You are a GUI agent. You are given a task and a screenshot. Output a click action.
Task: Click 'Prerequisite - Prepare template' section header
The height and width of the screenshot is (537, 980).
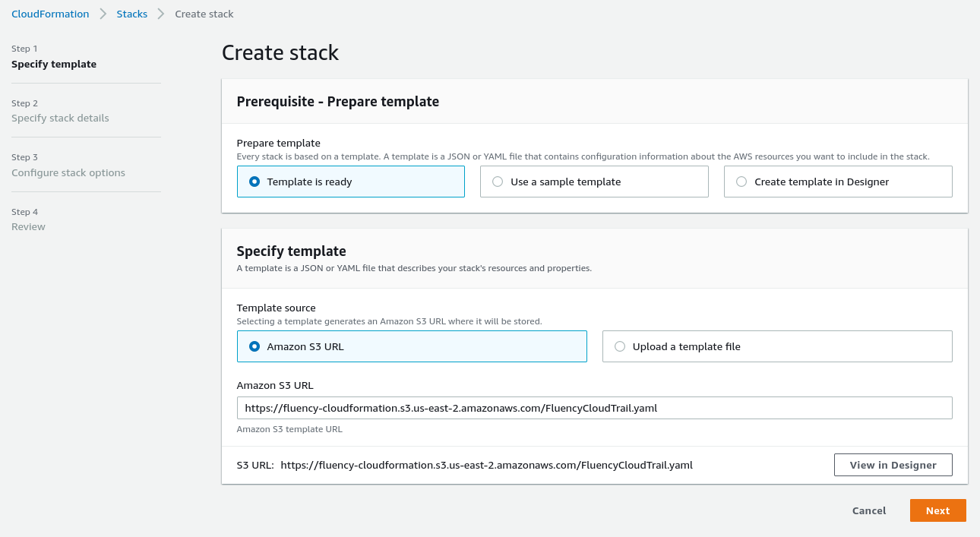[338, 101]
